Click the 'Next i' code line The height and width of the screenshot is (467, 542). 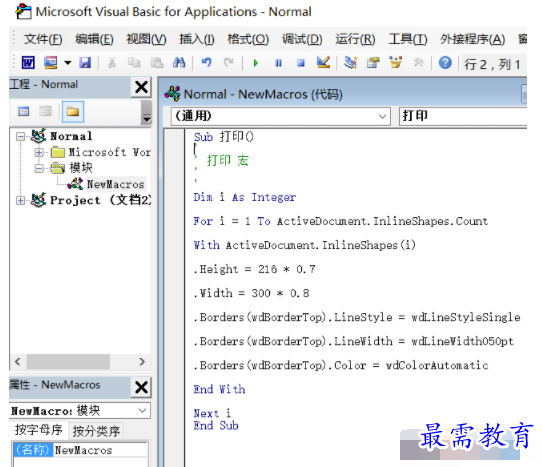(212, 413)
